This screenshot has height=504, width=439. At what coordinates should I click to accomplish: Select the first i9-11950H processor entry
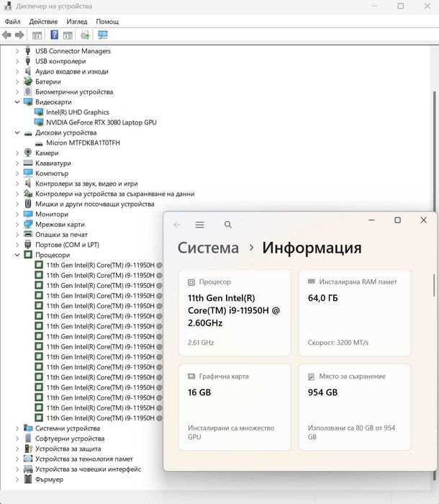104,265
